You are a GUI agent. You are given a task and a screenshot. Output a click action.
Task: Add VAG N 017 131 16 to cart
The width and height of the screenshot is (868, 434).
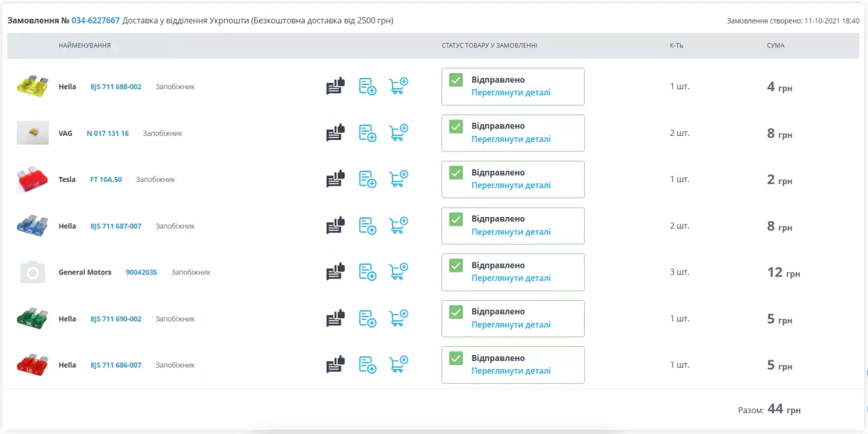coord(399,133)
